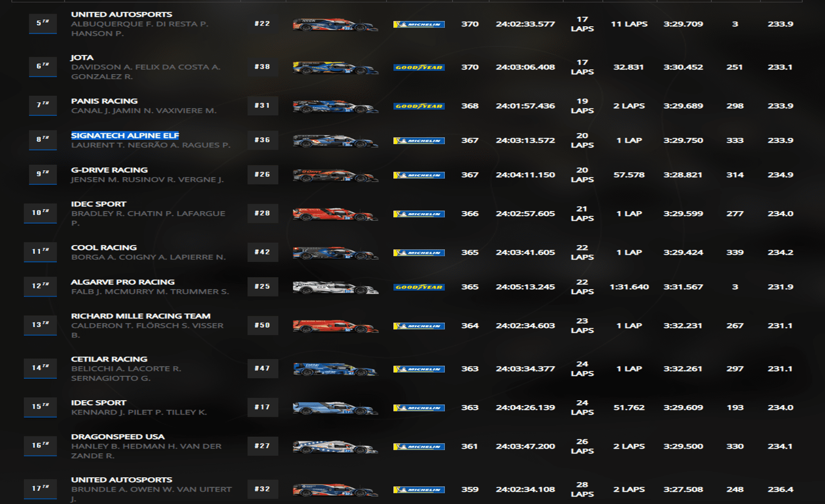Image resolution: width=825 pixels, height=504 pixels.
Task: Click gap value 57.578
Action: click(x=629, y=175)
